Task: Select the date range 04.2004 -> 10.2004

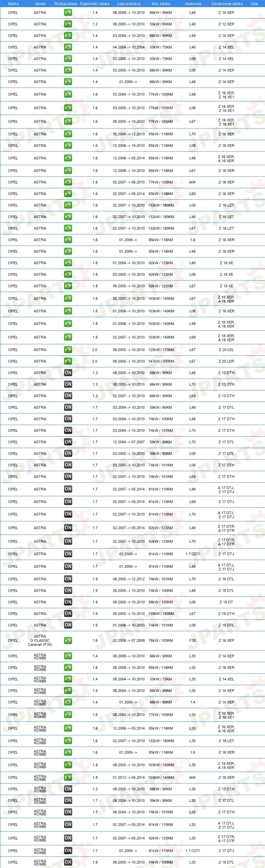Action: pyautogui.click(x=129, y=47)
